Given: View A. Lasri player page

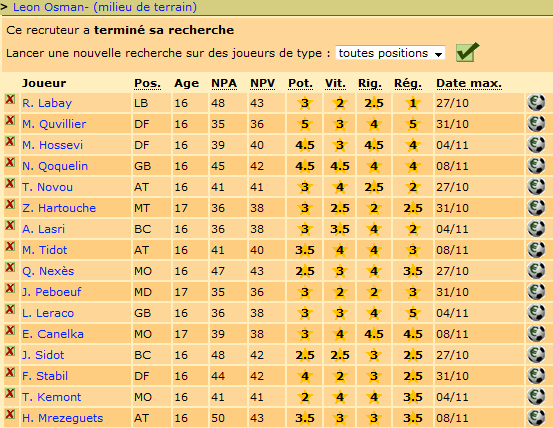Looking at the screenshot, I should pyautogui.click(x=43, y=229).
